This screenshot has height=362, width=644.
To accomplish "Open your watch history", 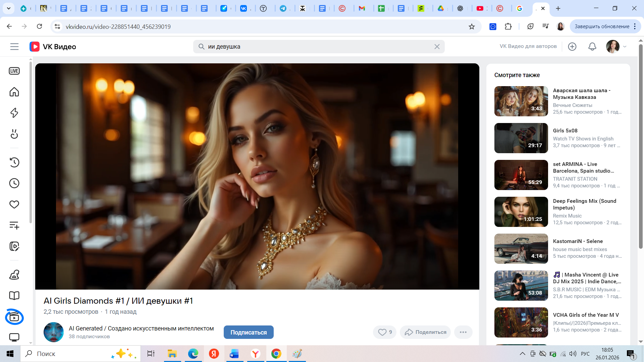I will pos(14,163).
